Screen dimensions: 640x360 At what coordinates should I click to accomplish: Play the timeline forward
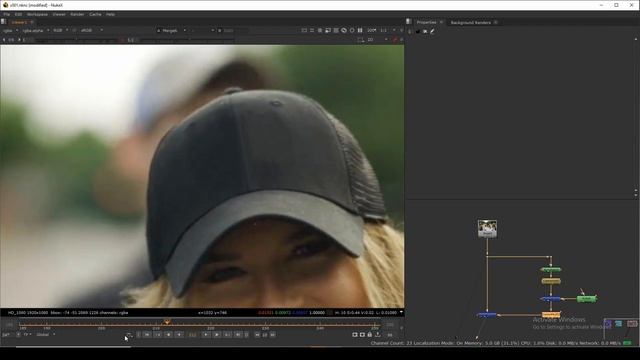(206, 335)
